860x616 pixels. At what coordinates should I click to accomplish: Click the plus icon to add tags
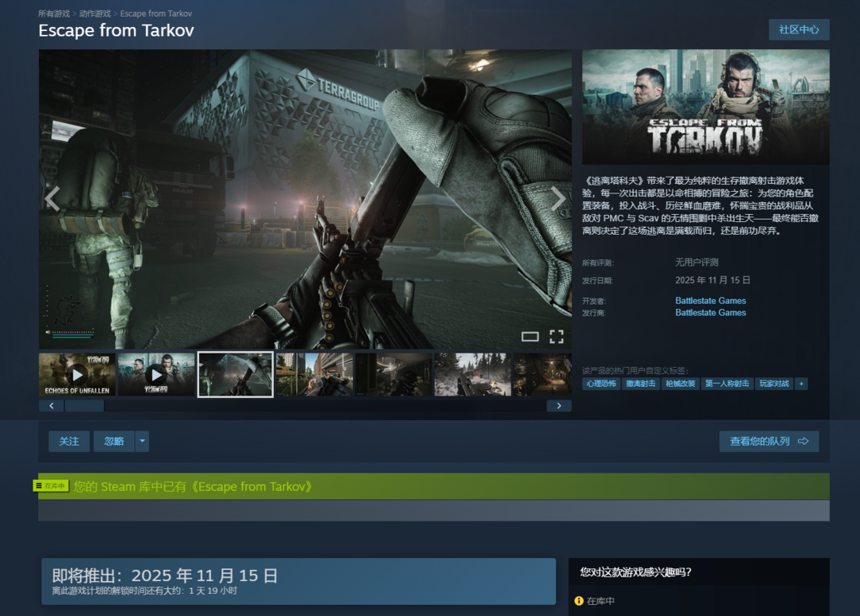click(x=801, y=384)
